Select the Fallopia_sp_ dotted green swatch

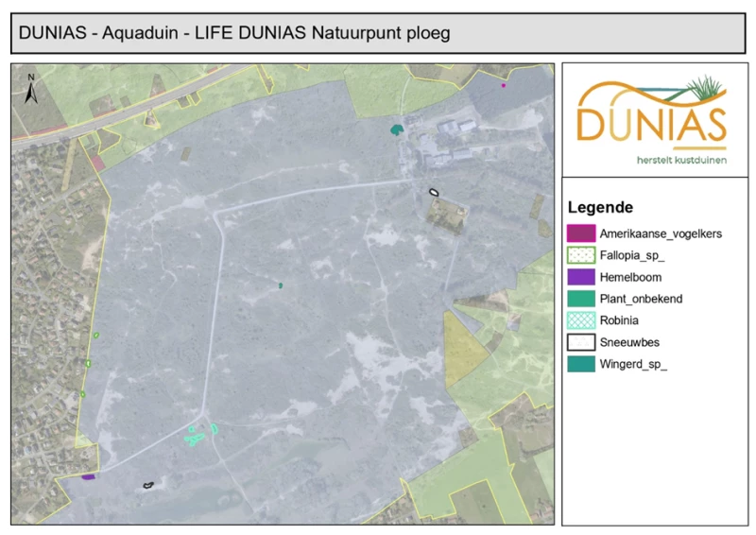click(x=581, y=255)
